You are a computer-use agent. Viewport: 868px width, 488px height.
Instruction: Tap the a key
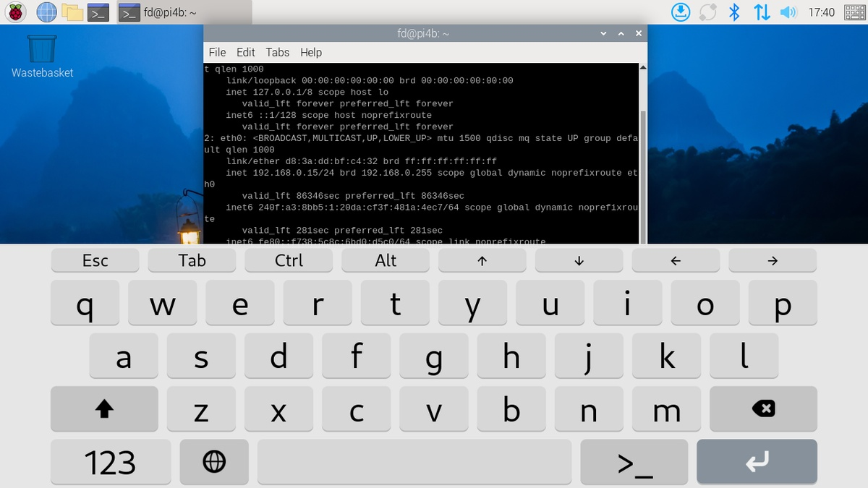(124, 356)
